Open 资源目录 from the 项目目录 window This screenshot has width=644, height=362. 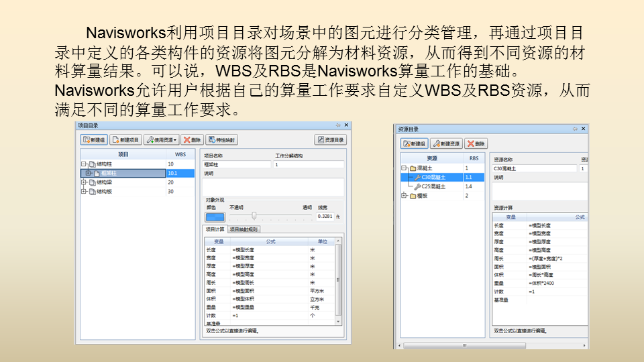(x=331, y=140)
